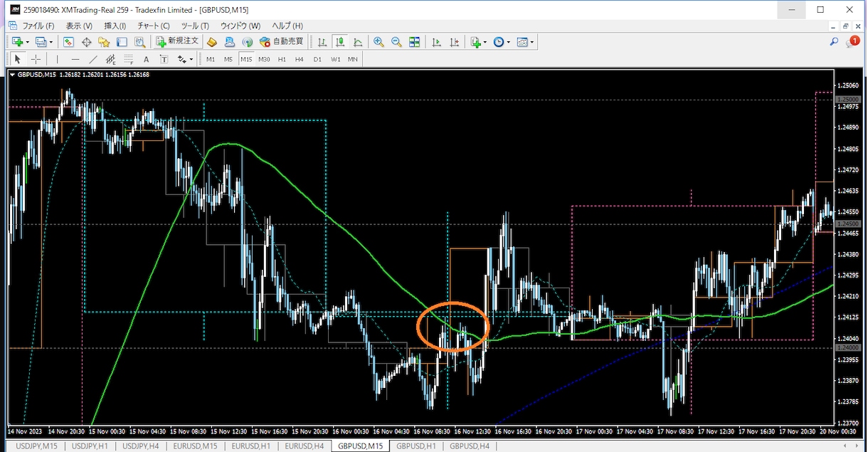Open the チャート (C) menu

(154, 26)
